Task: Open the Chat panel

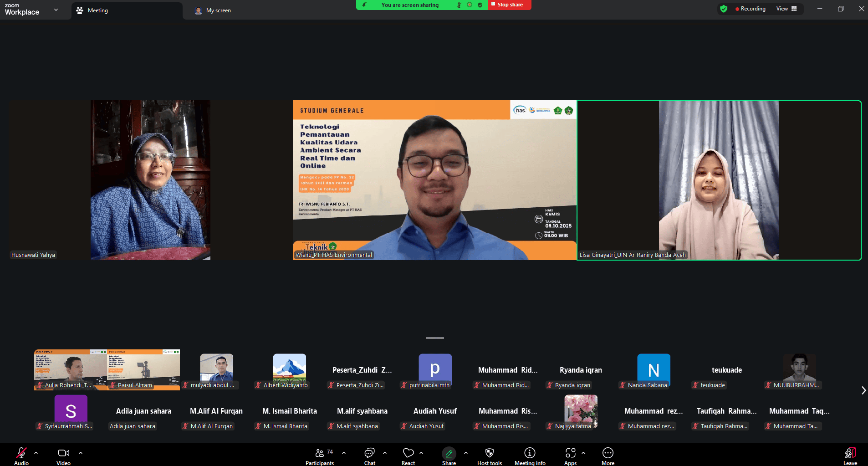Action: [369, 453]
